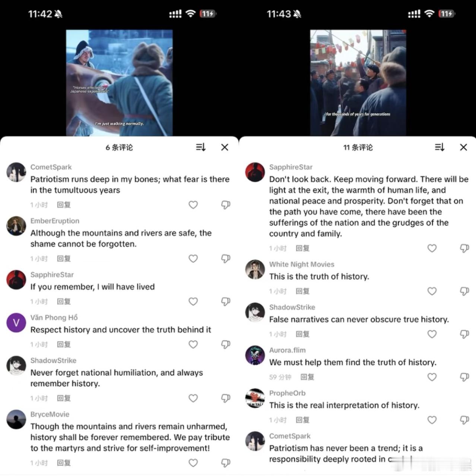The image size is (476, 476).
Task: Dislike ShadowStrike's national humiliation comment
Action: click(x=226, y=398)
